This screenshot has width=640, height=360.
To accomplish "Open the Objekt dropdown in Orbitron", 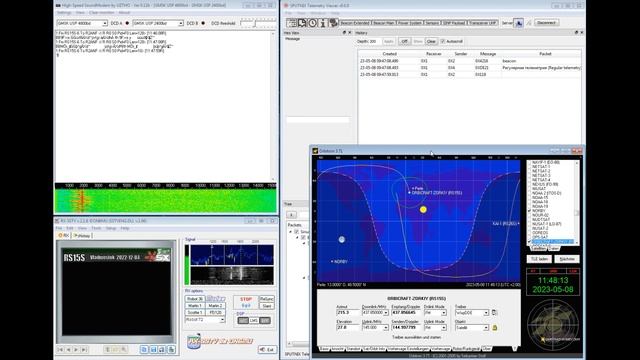I will pos(486,327).
